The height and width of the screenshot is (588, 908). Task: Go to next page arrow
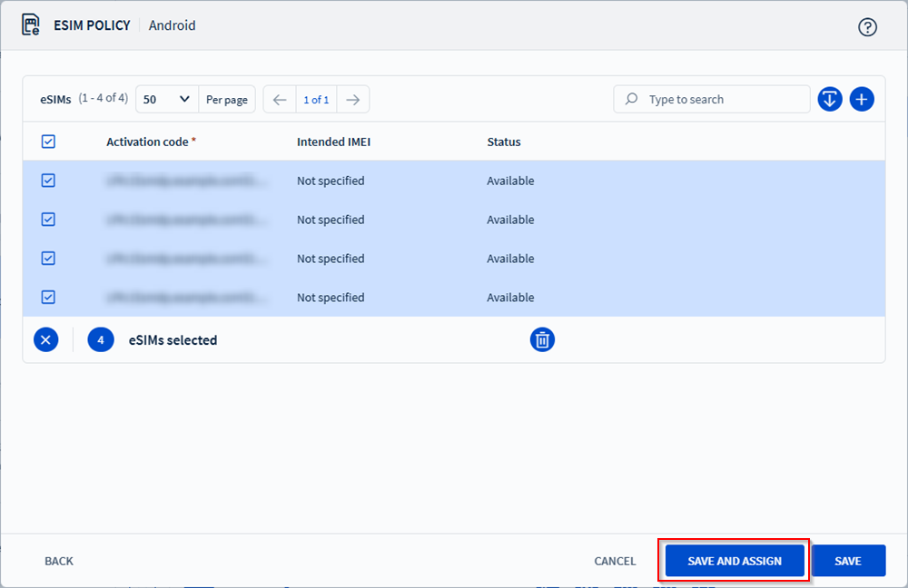tap(352, 100)
